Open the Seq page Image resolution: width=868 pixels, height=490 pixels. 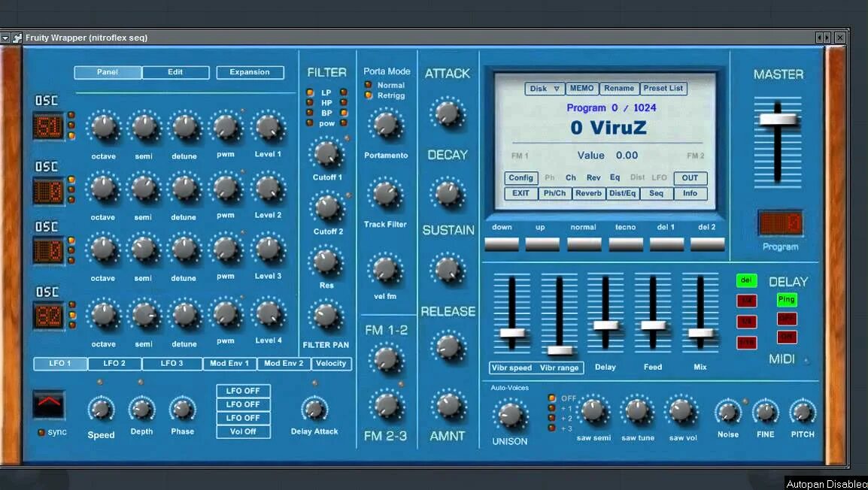tap(657, 194)
